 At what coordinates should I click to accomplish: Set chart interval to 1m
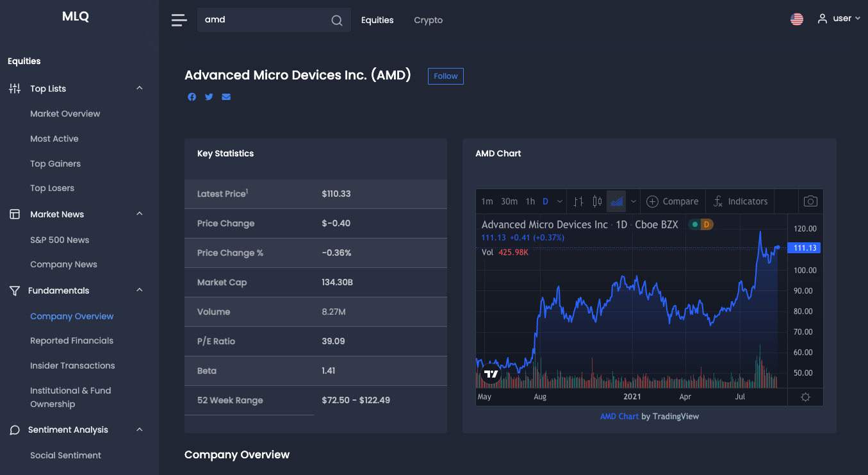pyautogui.click(x=487, y=201)
